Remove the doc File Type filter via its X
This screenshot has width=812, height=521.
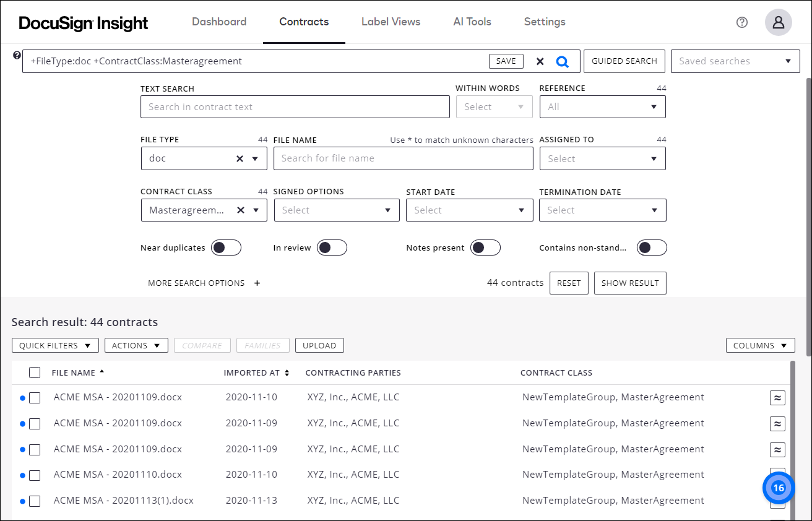click(240, 158)
